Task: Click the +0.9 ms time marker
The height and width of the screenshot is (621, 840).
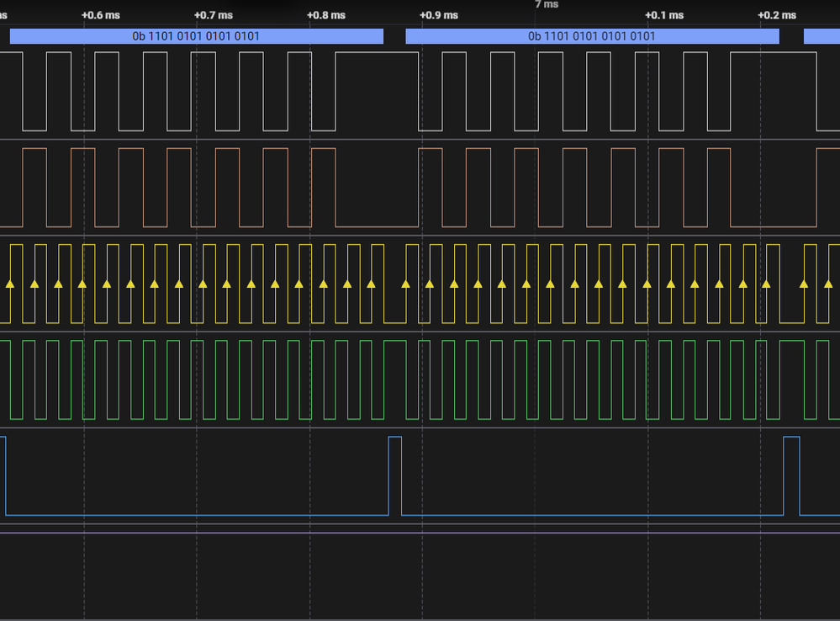Action: point(439,15)
